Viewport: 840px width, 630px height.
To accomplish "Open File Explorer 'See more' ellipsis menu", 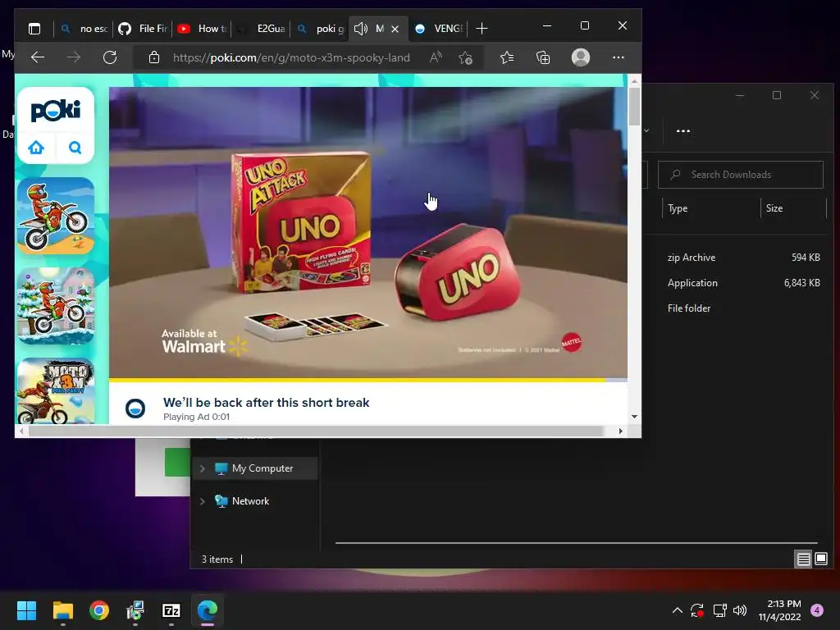I will [x=683, y=130].
